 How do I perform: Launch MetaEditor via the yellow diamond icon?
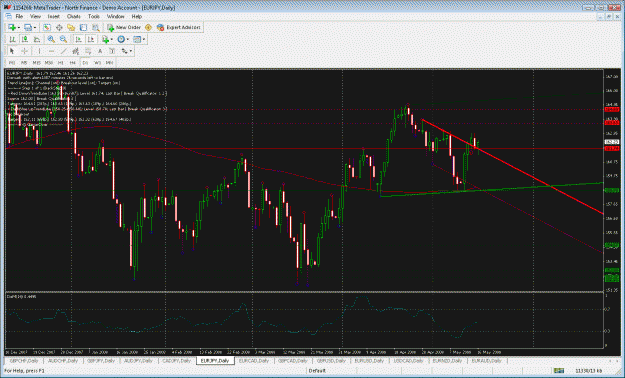pyautogui.click(x=148, y=27)
